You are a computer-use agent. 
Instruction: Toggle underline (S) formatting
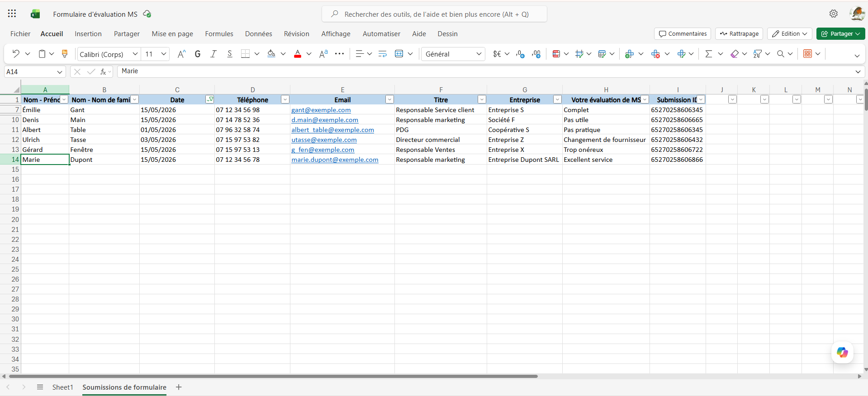[x=230, y=54]
